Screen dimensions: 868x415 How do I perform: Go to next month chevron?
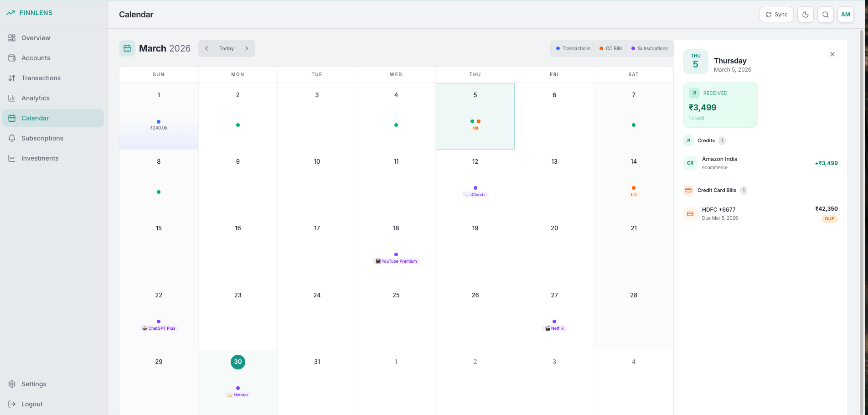pyautogui.click(x=247, y=48)
